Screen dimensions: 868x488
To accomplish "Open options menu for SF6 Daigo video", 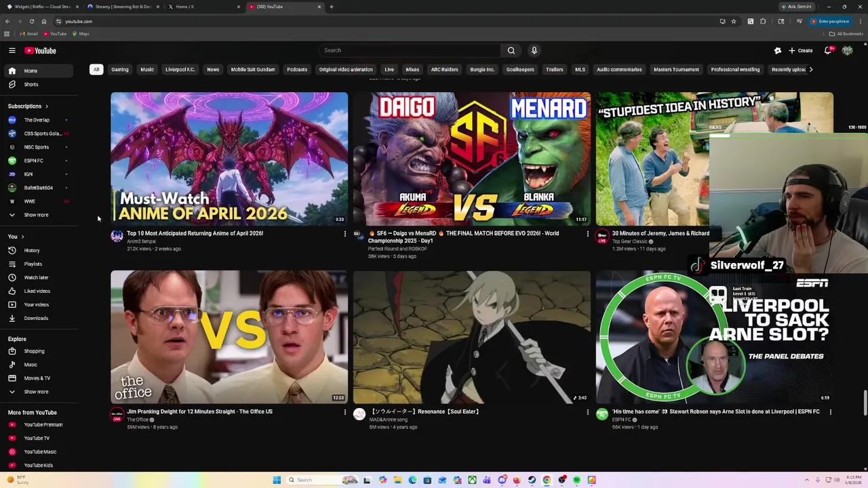I will tap(587, 234).
